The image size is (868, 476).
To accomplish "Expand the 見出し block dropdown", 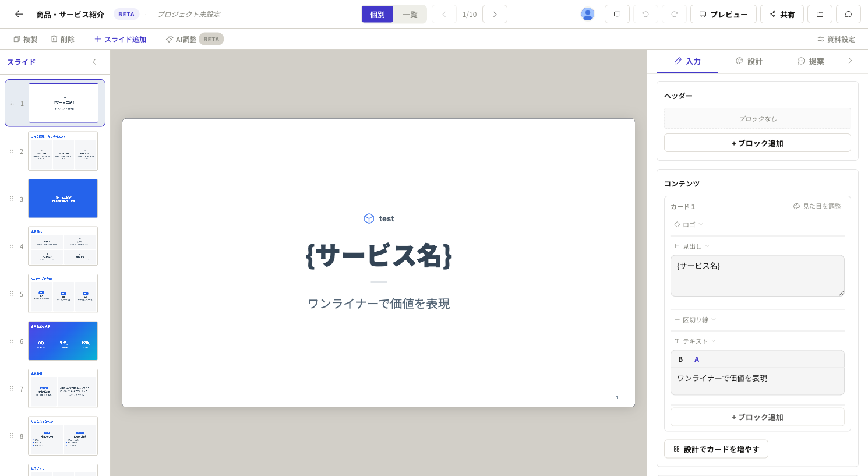I will click(x=692, y=246).
